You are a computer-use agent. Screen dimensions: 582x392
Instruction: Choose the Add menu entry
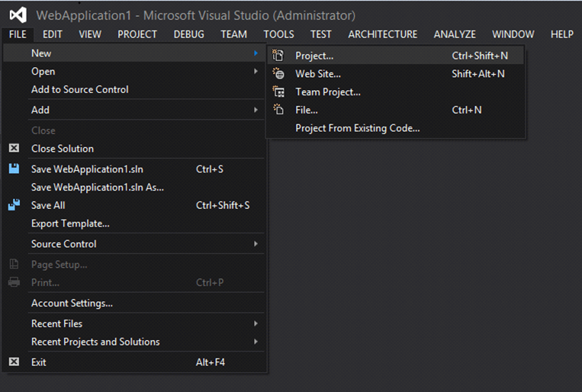[134, 110]
